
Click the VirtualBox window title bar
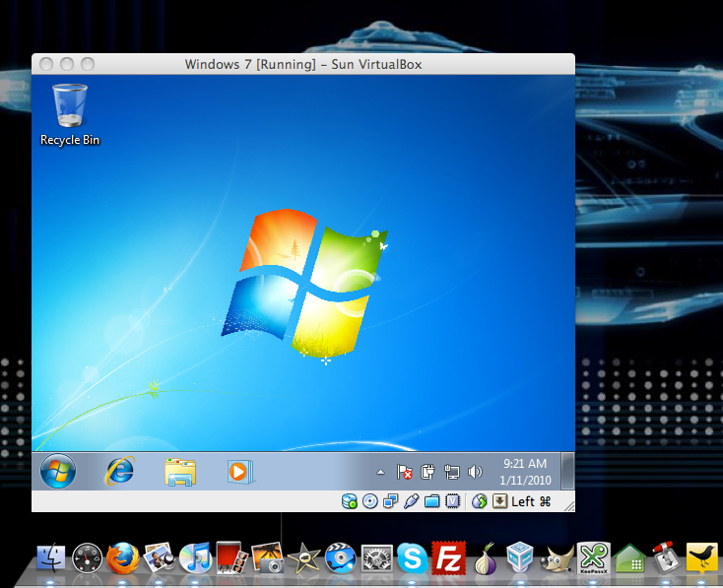303,64
